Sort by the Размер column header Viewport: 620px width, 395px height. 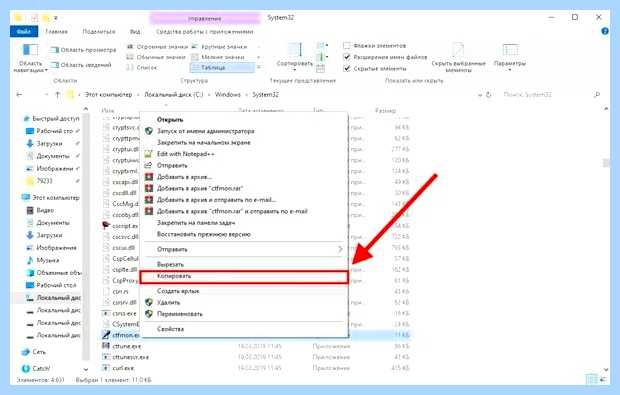pyautogui.click(x=386, y=111)
